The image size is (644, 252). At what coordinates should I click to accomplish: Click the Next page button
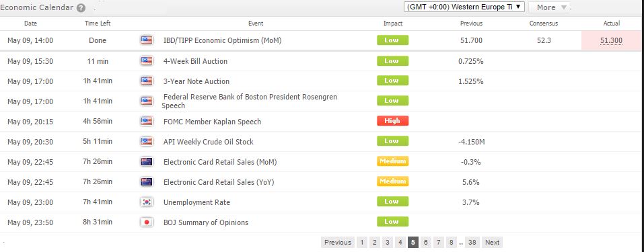(x=492, y=242)
